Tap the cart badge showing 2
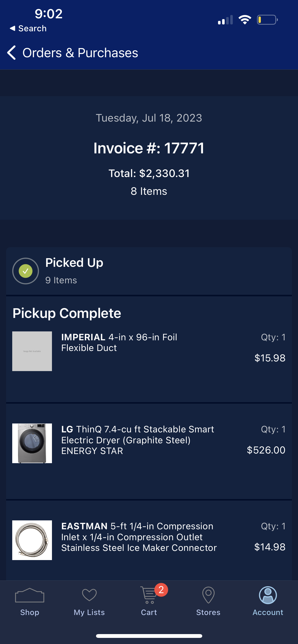298x644 pixels. (x=161, y=590)
